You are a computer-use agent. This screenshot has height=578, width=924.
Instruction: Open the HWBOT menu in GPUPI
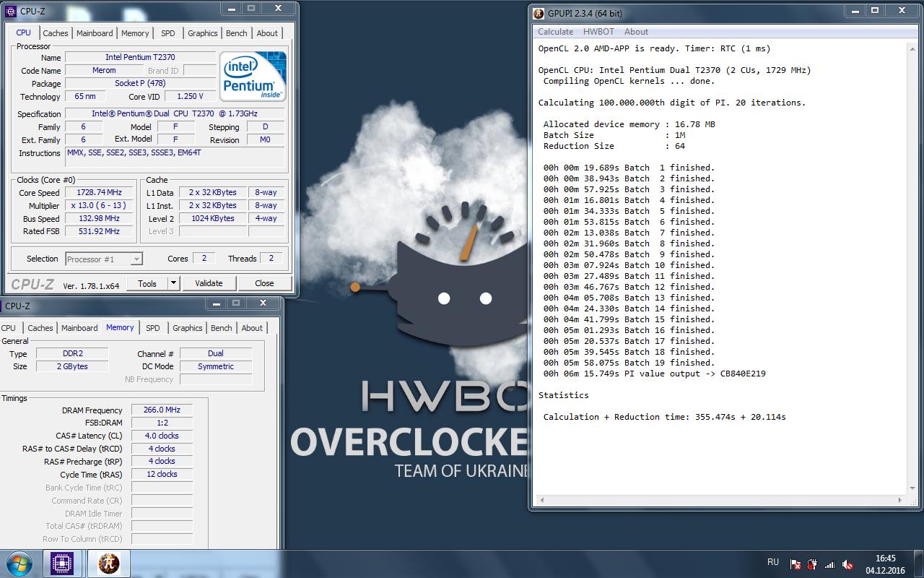598,32
